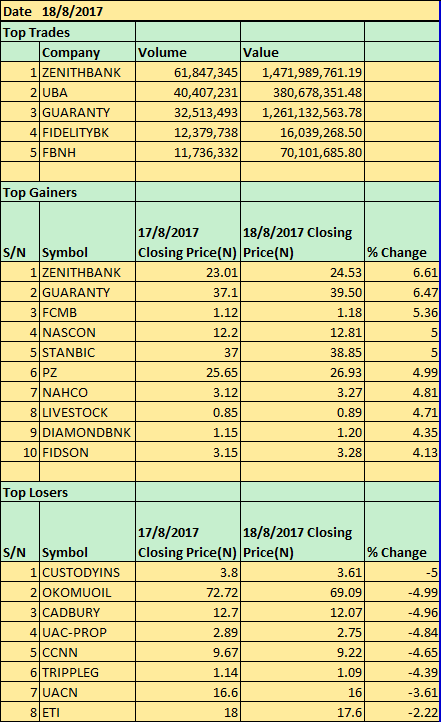Click the LIVESTOCK symbol cell
Viewport: 442px width, 723px height.
tap(88, 413)
